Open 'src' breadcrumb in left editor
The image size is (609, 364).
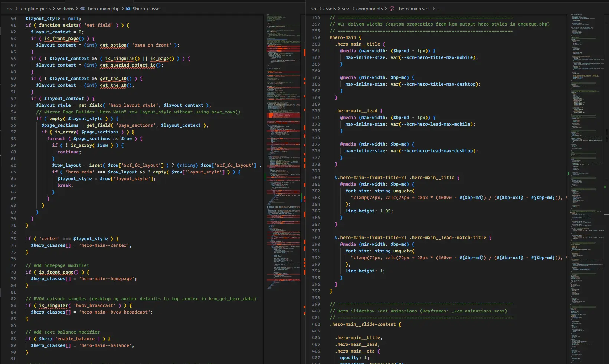10,9
